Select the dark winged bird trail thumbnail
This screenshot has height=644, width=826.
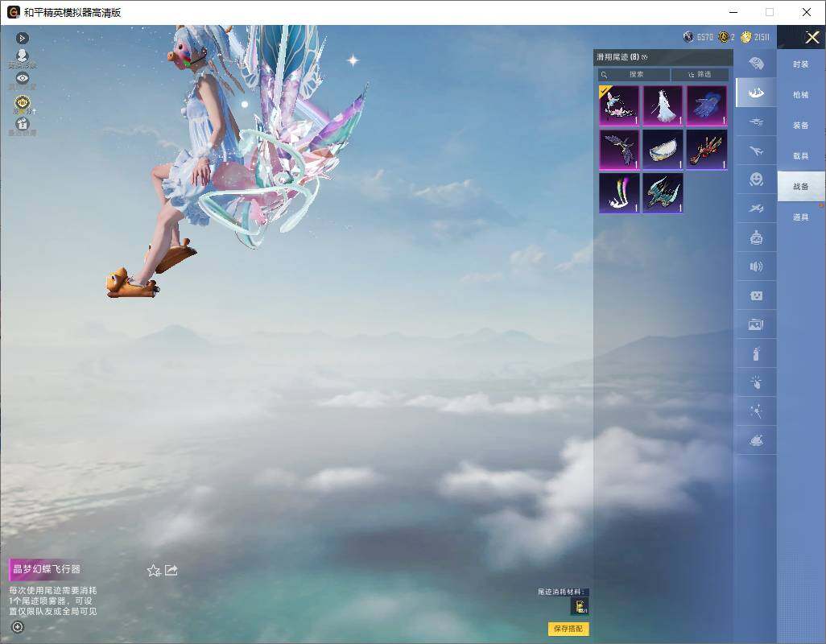pos(619,150)
